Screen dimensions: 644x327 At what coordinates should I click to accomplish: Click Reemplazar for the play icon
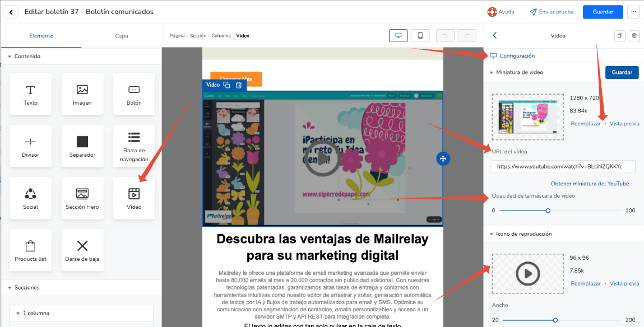pos(586,283)
